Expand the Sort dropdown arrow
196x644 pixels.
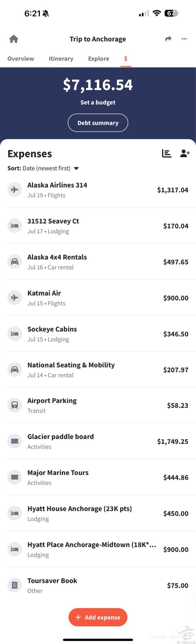[x=76, y=168]
